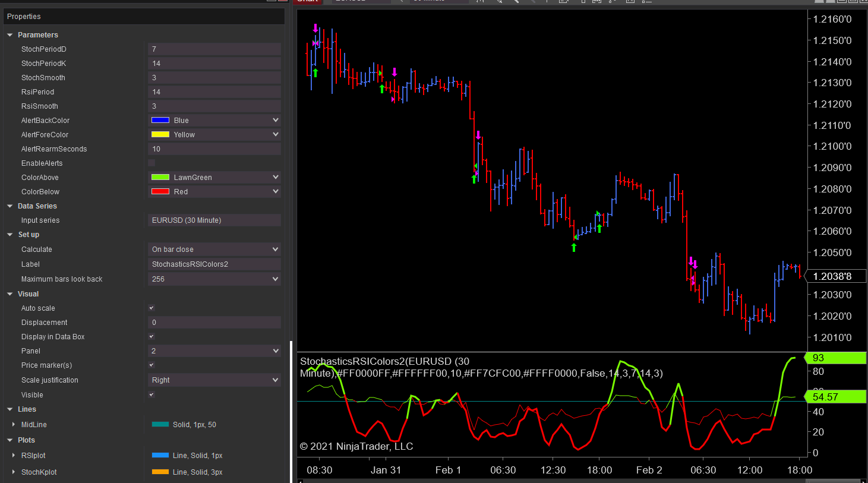
Task: Click the StochPeriodD value field
Action: coord(214,49)
